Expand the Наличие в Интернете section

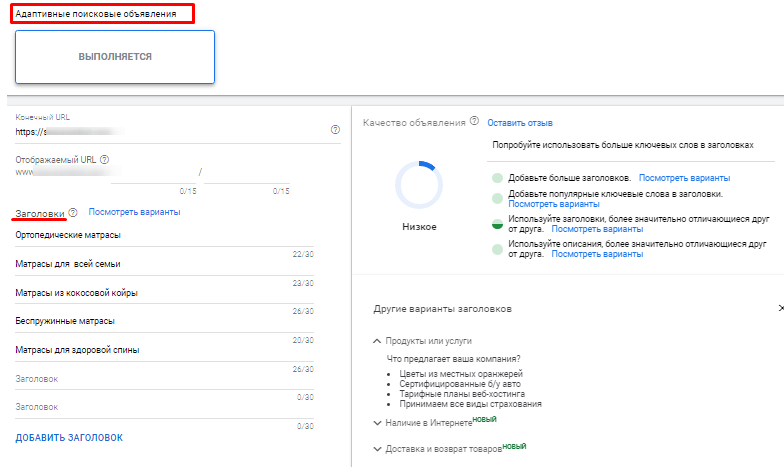pos(377,423)
